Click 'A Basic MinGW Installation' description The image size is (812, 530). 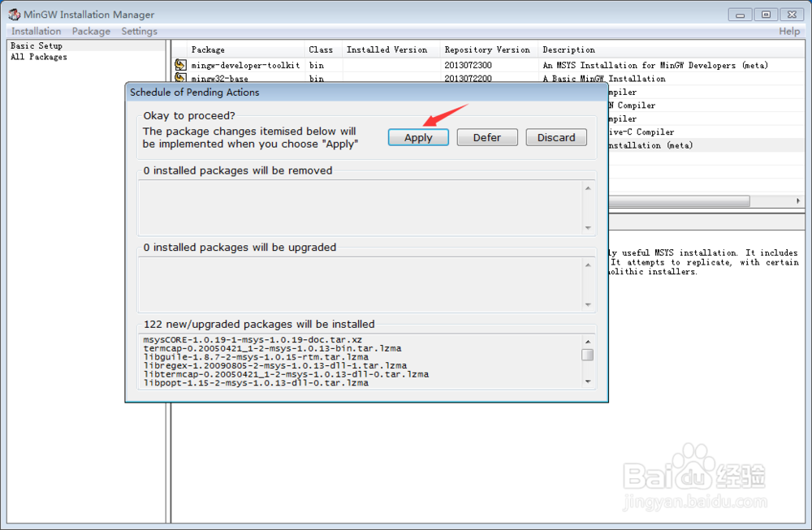604,79
